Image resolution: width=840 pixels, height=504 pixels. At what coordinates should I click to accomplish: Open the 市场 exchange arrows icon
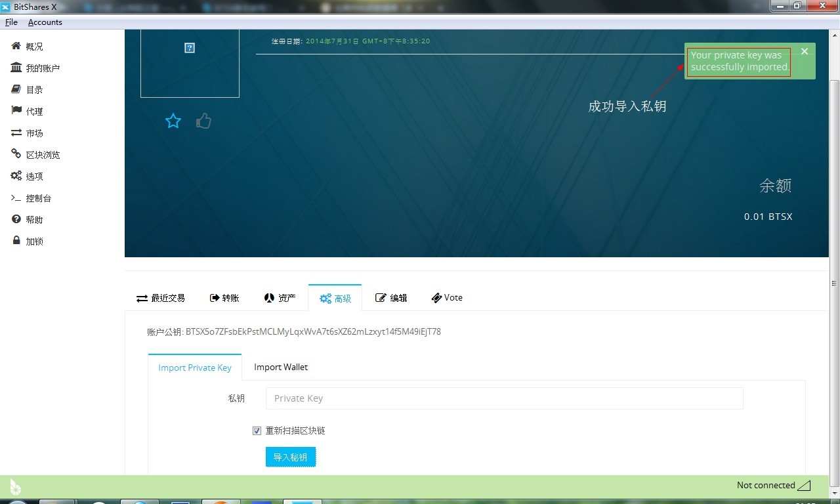pos(16,133)
